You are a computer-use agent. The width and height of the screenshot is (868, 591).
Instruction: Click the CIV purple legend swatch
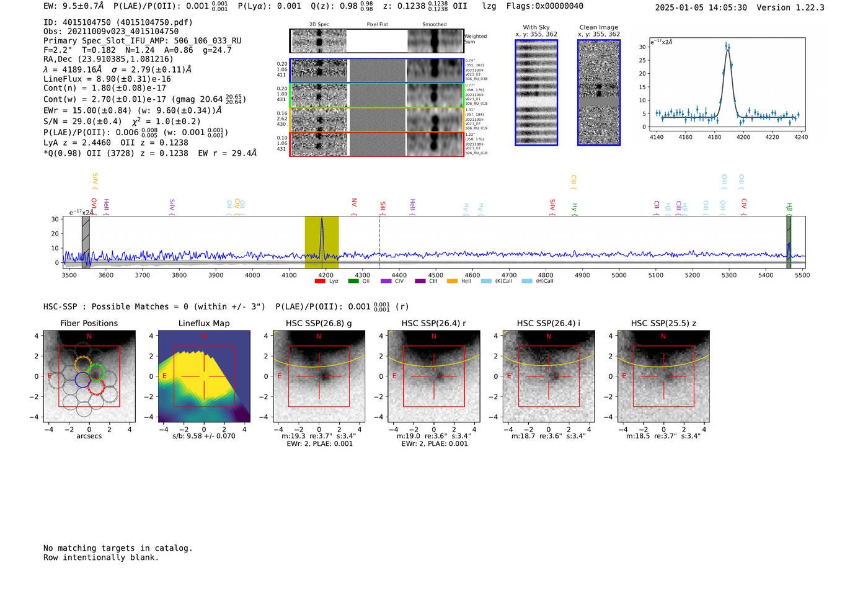[x=386, y=281]
